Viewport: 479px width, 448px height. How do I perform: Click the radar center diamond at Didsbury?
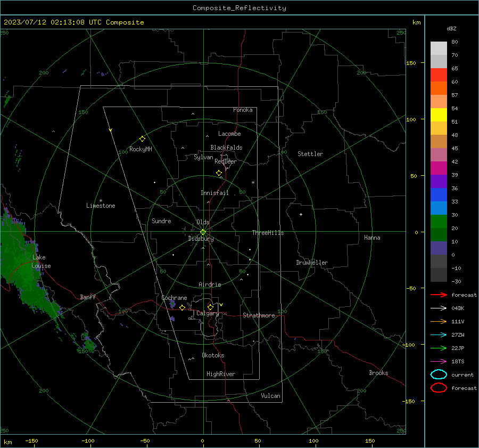(203, 232)
